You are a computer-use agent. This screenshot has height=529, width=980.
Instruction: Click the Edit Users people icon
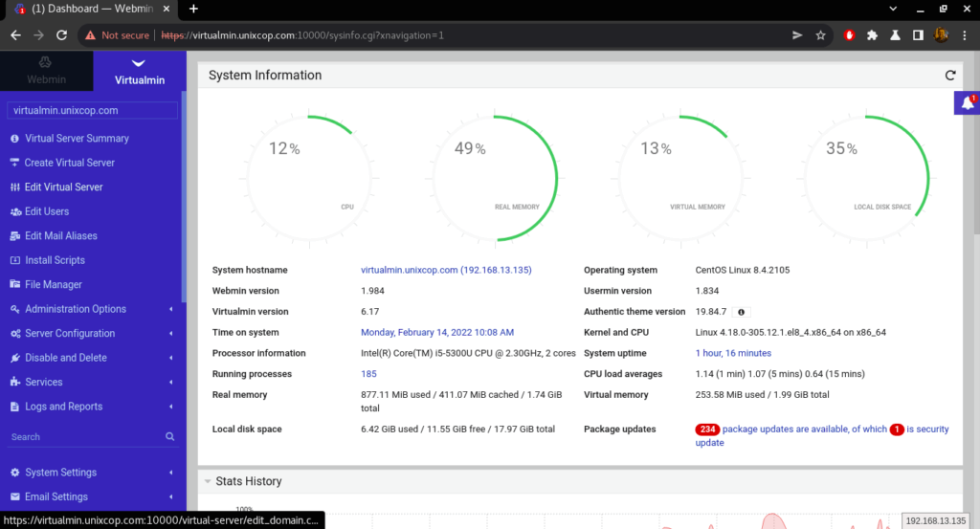click(x=15, y=211)
